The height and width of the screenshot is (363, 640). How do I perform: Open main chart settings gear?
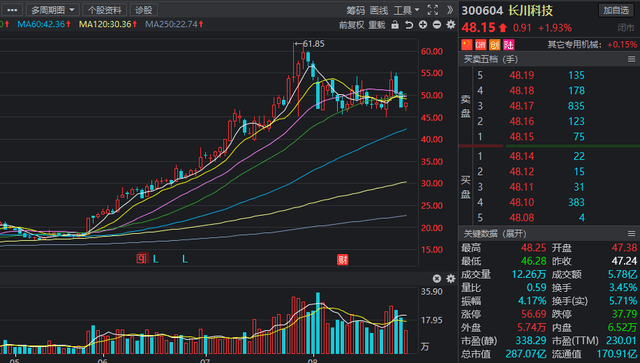point(451,25)
